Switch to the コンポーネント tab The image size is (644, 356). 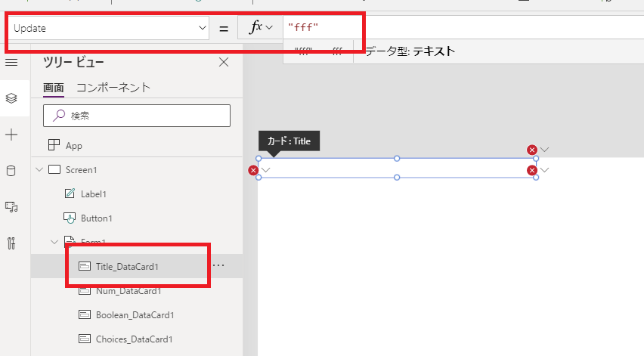(113, 88)
